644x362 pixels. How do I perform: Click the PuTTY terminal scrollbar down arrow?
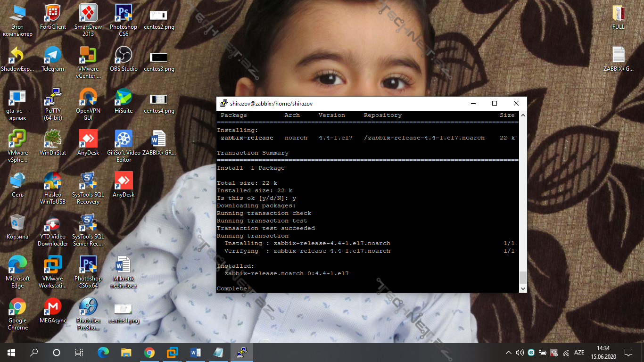(522, 288)
